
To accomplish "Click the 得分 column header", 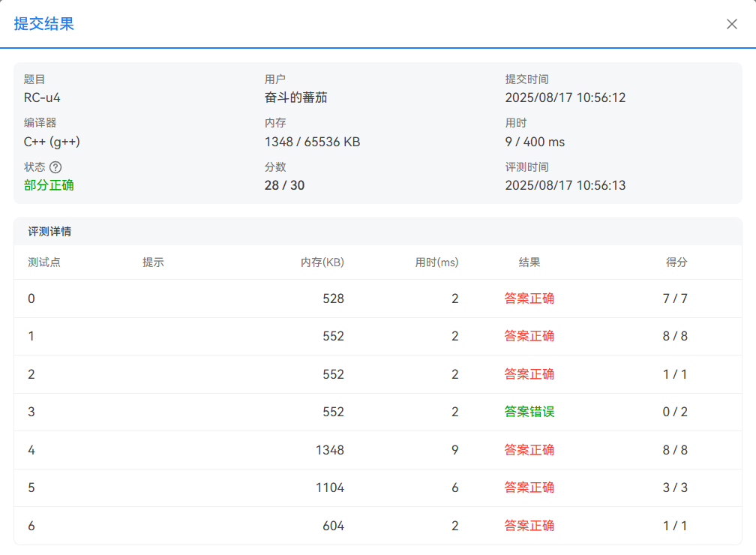I will click(x=676, y=262).
